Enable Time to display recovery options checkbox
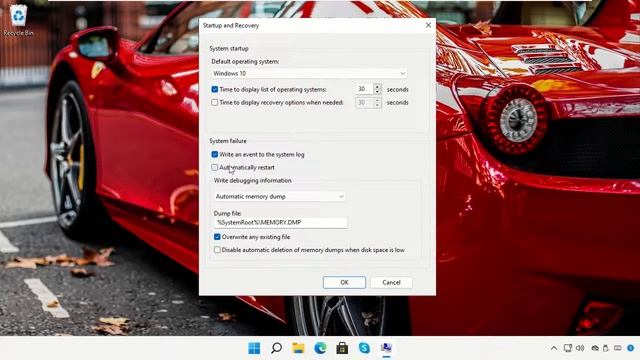 click(215, 102)
